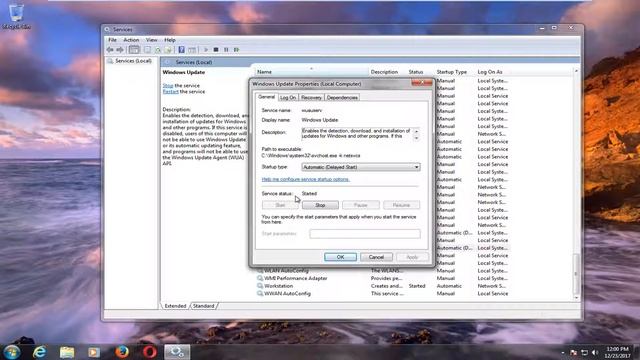Image resolution: width=640 pixels, height=360 pixels.
Task: Launch Internet Explorer from the taskbar
Action: [x=40, y=352]
